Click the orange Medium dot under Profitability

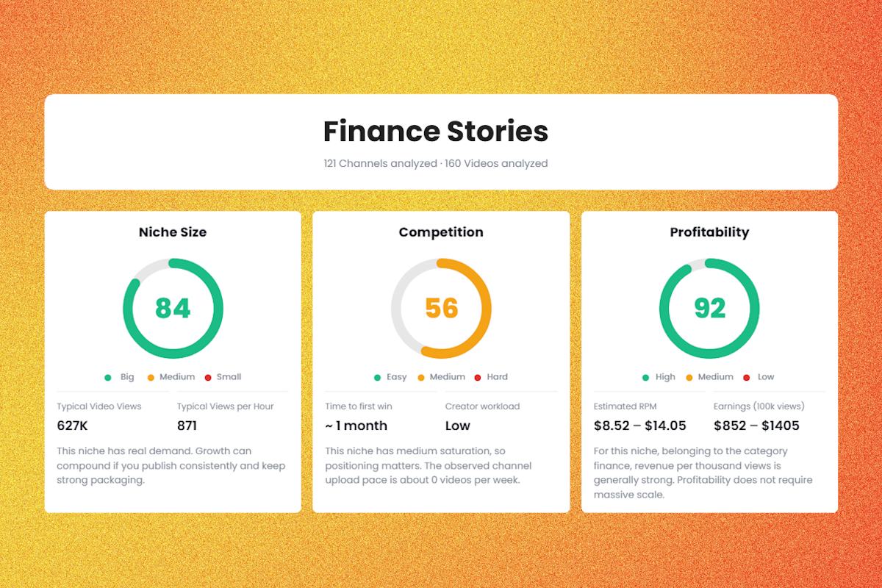pos(689,377)
